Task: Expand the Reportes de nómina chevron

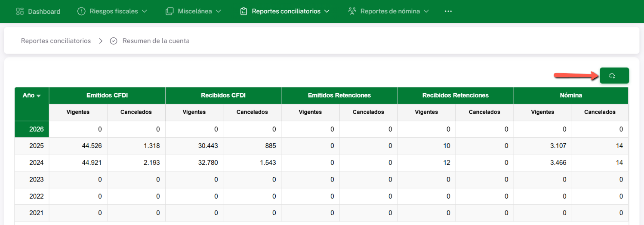Action: click(x=426, y=11)
